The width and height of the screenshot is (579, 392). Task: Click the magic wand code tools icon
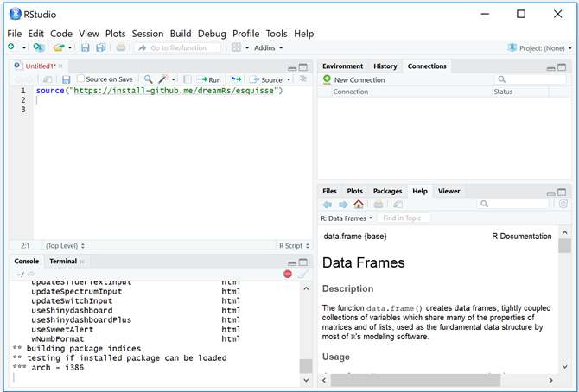pos(162,79)
